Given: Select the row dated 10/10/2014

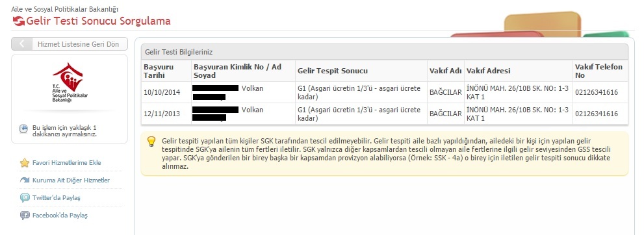Looking at the screenshot, I should [385, 92].
